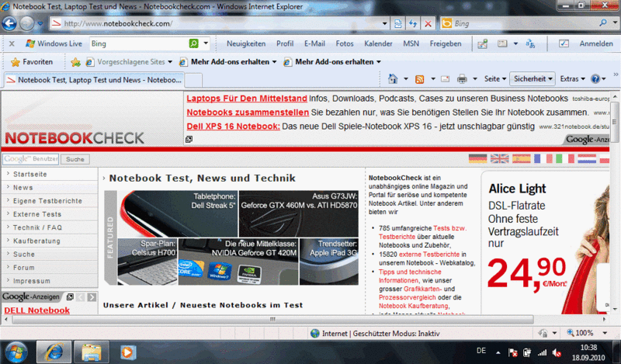Select the Dutch flag language
Screen dimensions: 621x364
coord(587,159)
